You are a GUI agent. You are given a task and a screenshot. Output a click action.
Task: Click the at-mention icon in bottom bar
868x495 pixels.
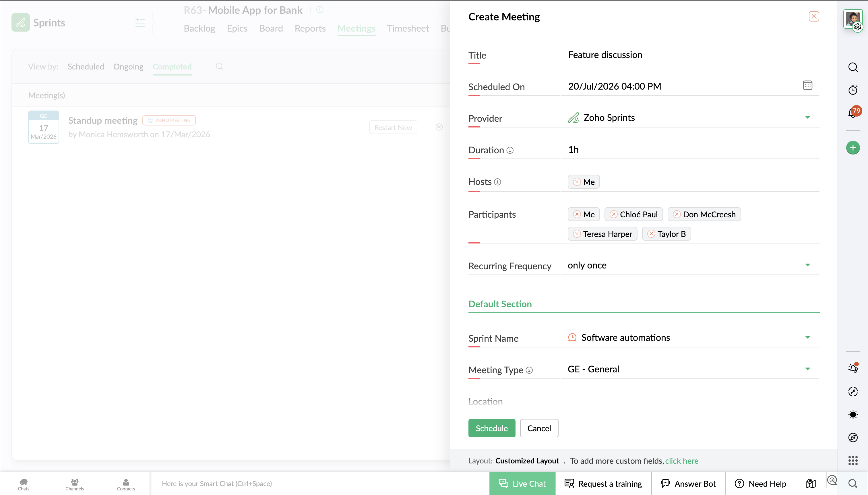click(x=832, y=480)
